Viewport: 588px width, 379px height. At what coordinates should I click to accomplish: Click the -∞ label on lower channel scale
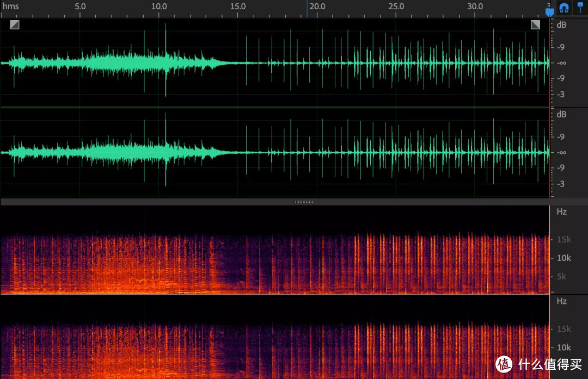[561, 152]
